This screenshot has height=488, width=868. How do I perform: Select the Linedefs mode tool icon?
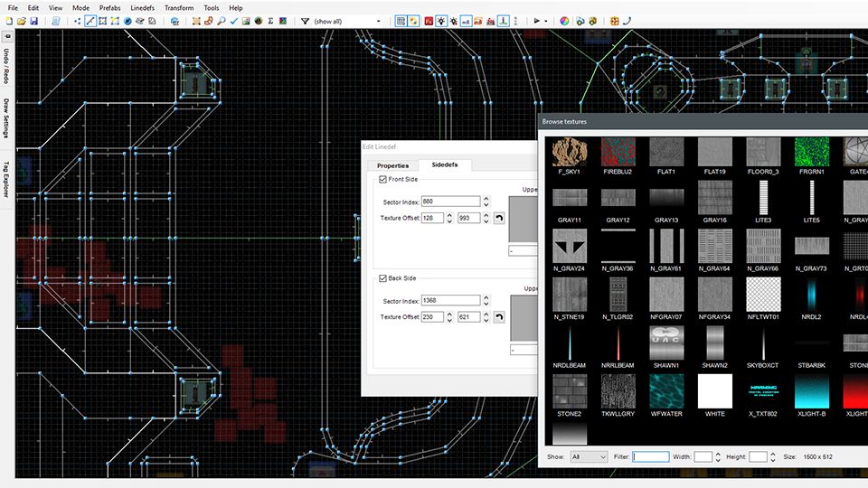(x=90, y=21)
